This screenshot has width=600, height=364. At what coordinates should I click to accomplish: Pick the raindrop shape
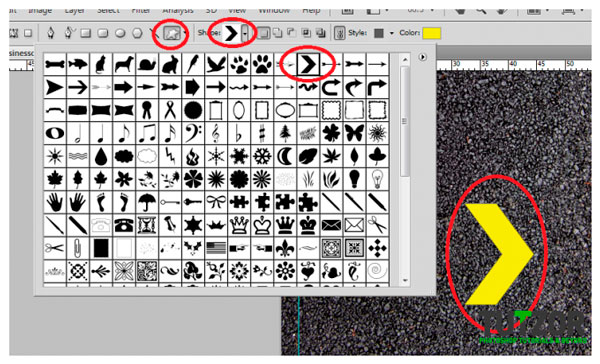coord(101,156)
